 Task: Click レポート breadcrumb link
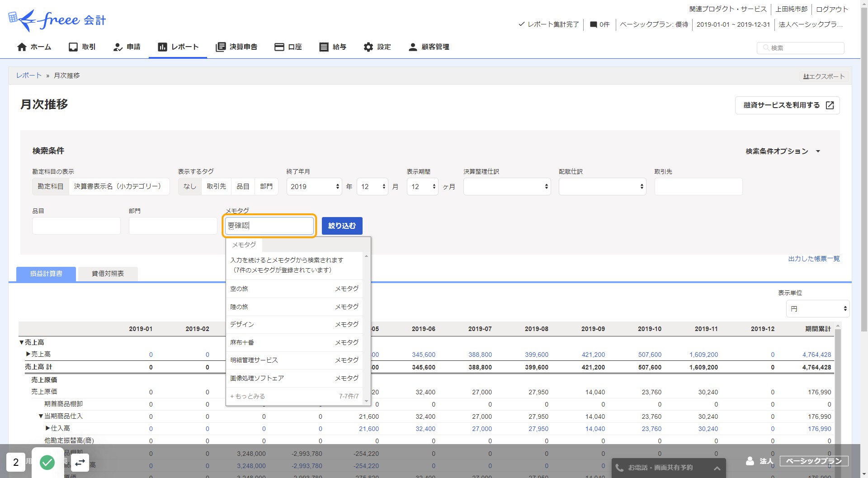(x=29, y=76)
